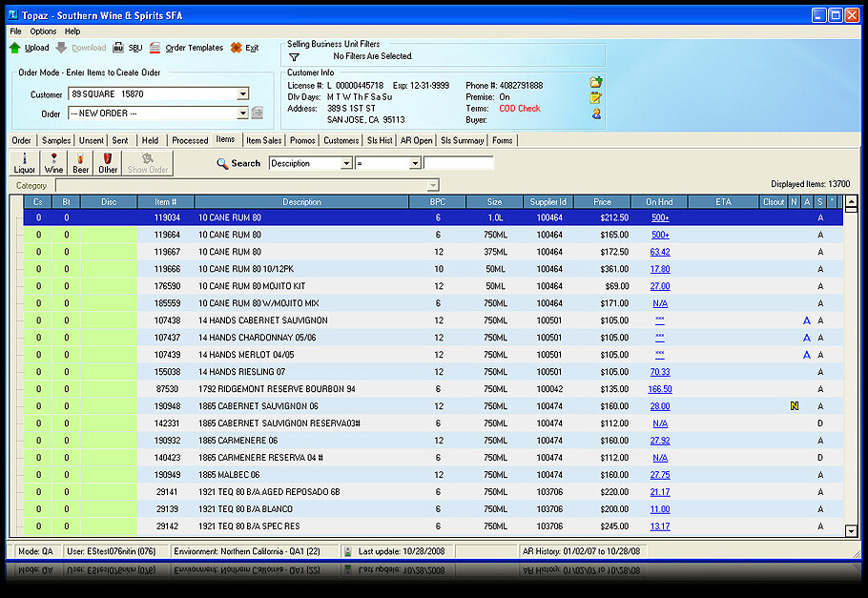This screenshot has height=598, width=868.
Task: Switch to the Samples tab
Action: pos(56,140)
